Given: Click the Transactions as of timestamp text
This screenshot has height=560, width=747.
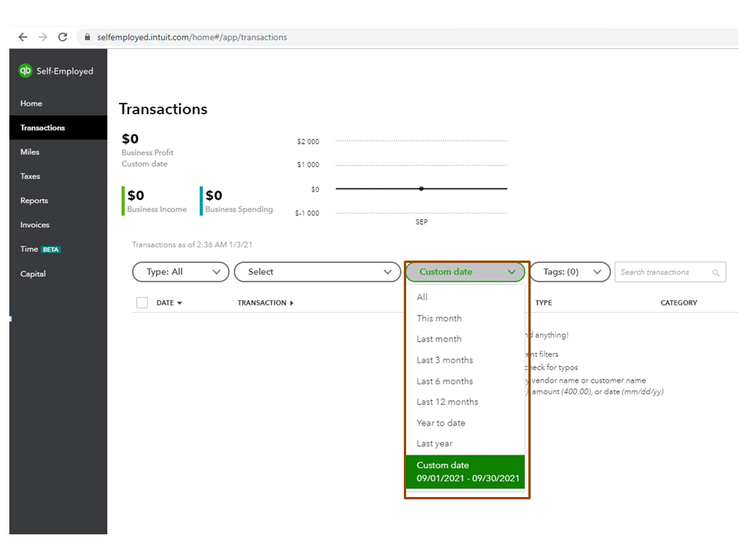Looking at the screenshot, I should coord(192,245).
